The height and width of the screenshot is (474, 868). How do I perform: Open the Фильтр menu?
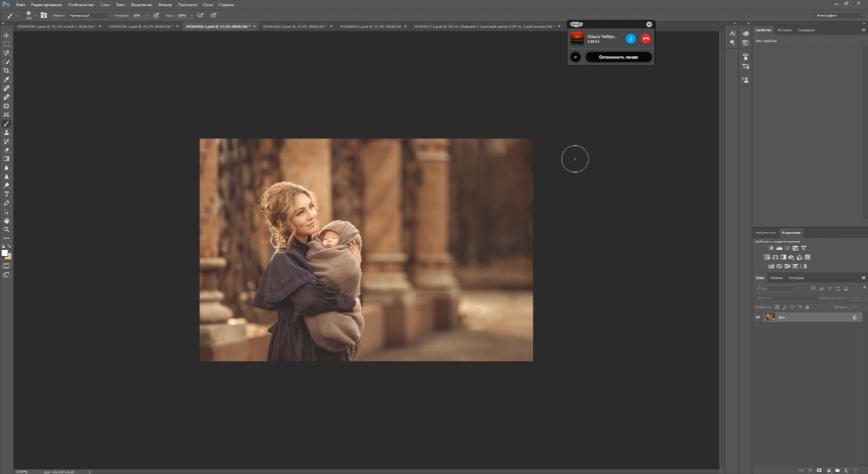pyautogui.click(x=165, y=4)
